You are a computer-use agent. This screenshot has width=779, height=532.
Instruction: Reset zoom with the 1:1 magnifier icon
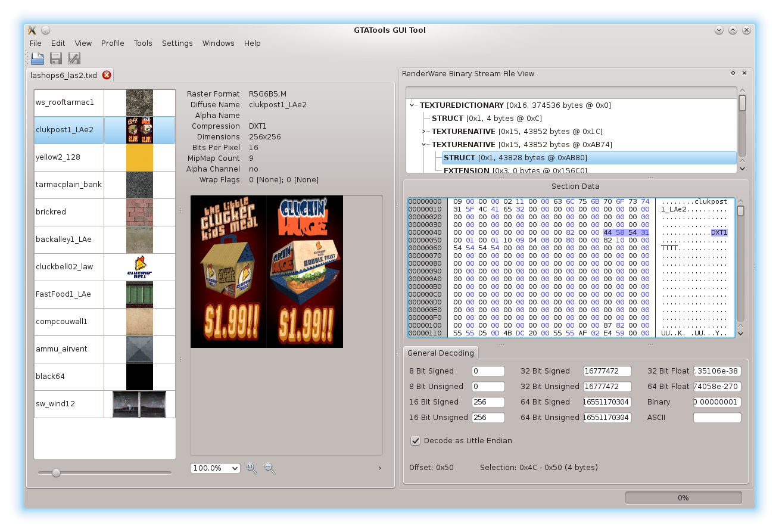point(251,468)
